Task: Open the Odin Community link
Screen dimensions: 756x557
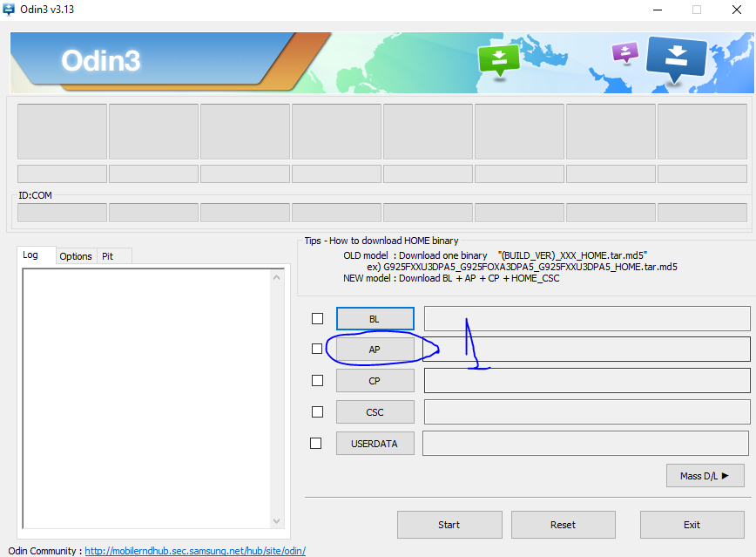Action: (195, 551)
